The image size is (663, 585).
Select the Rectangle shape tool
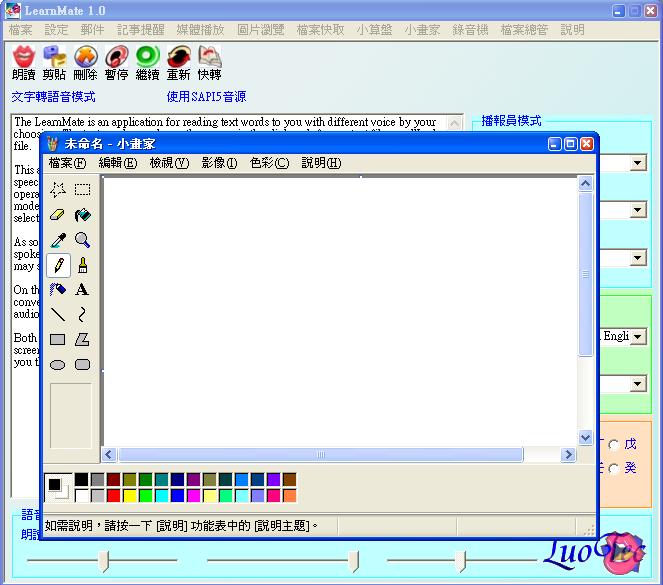pyautogui.click(x=58, y=339)
